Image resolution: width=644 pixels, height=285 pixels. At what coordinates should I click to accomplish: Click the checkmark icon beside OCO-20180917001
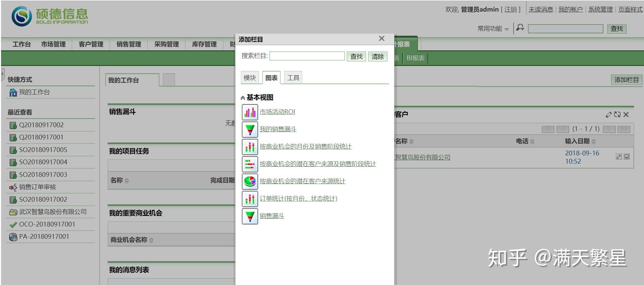click(13, 225)
